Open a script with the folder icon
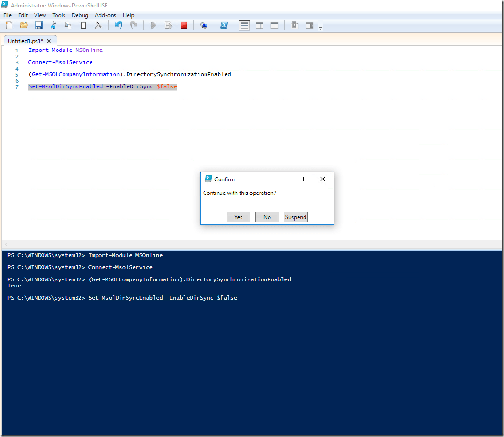The width and height of the screenshot is (504, 437). pyautogui.click(x=23, y=25)
